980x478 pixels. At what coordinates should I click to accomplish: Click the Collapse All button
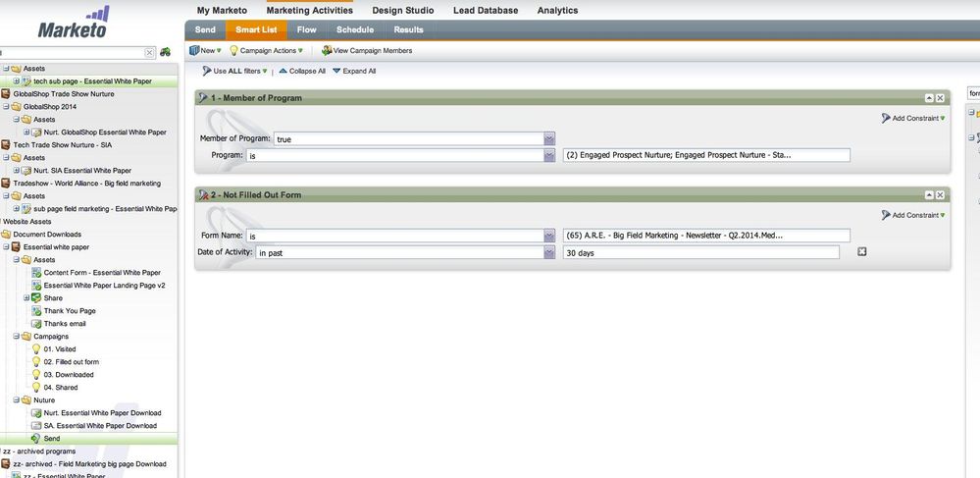pos(302,72)
